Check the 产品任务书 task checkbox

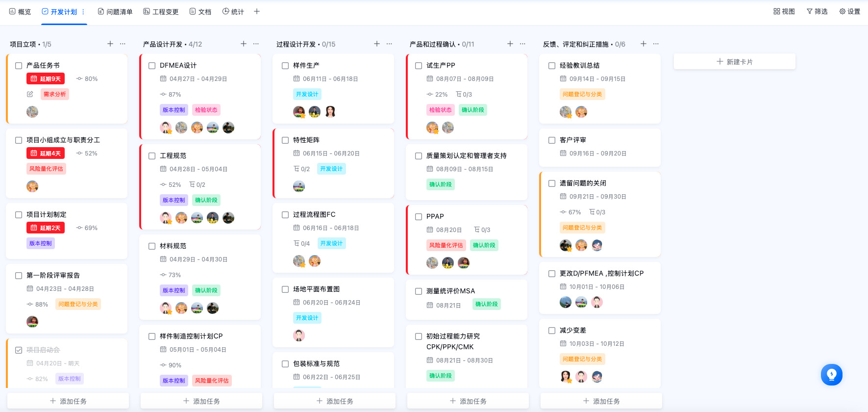[19, 66]
